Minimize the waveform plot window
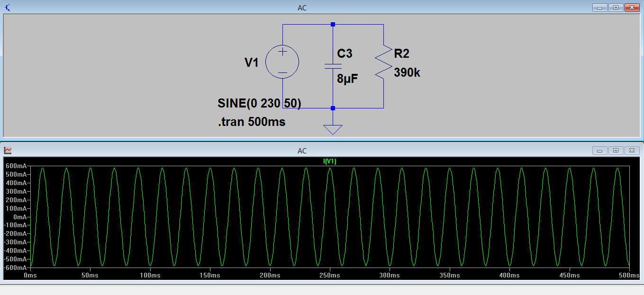Viewport: 644px width, 295px height. (599, 151)
